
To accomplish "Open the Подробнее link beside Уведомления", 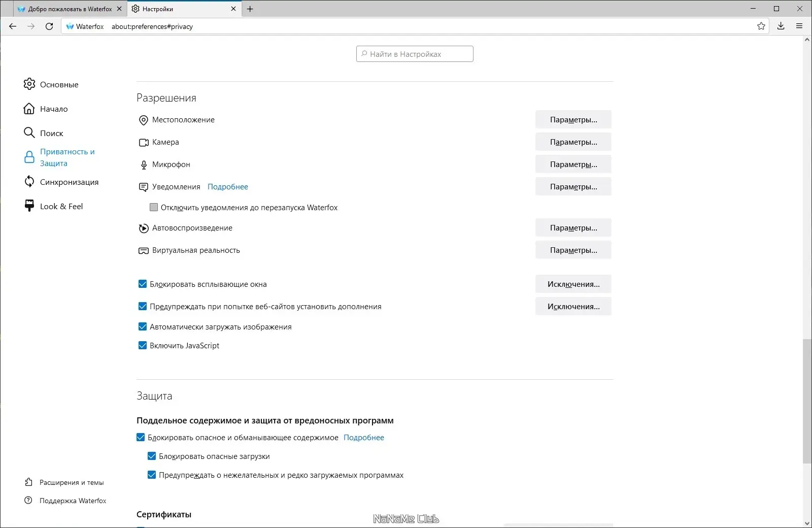I will pos(227,187).
